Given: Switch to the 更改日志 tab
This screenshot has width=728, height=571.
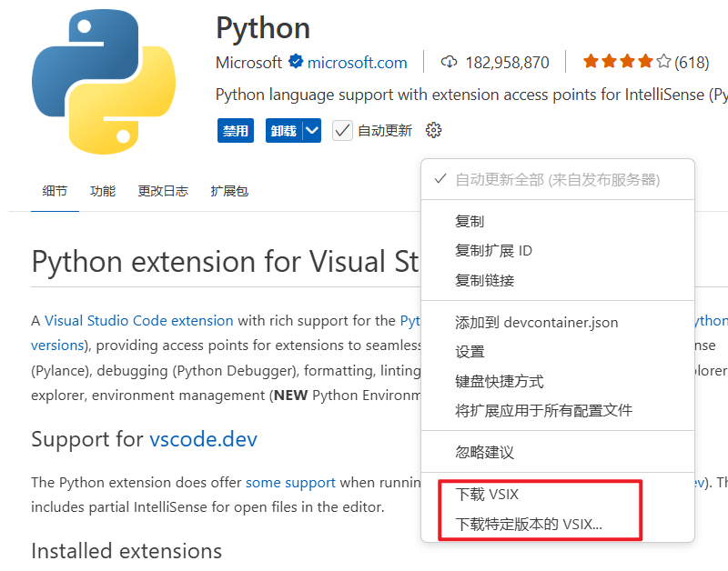Looking at the screenshot, I should click(163, 191).
